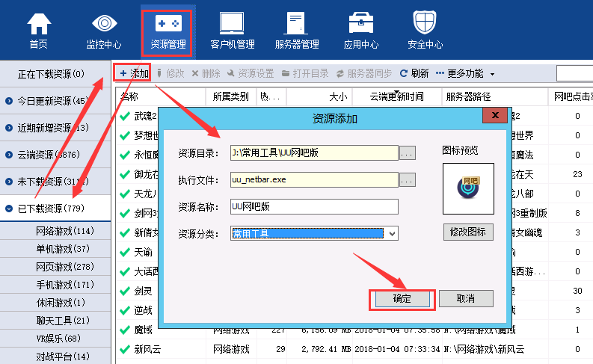Screen dimensions: 593x364
Task: Click the 确定 confirm button
Action: click(402, 298)
